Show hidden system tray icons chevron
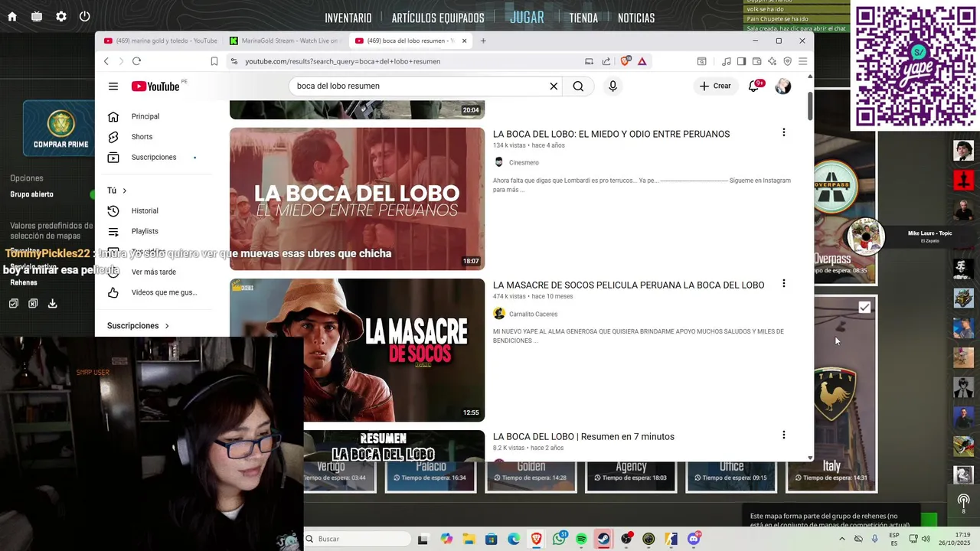Screen dimensions: 980x551 tap(841, 539)
